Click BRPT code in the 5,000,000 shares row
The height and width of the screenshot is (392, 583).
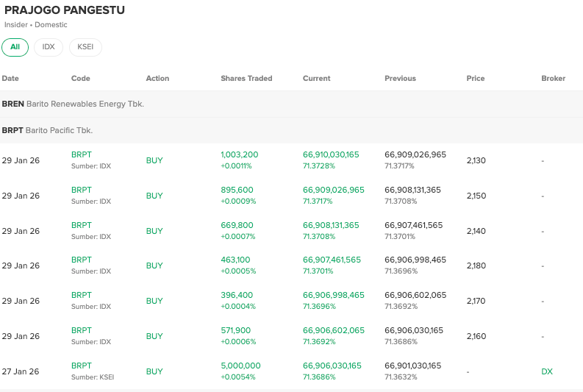pos(82,366)
